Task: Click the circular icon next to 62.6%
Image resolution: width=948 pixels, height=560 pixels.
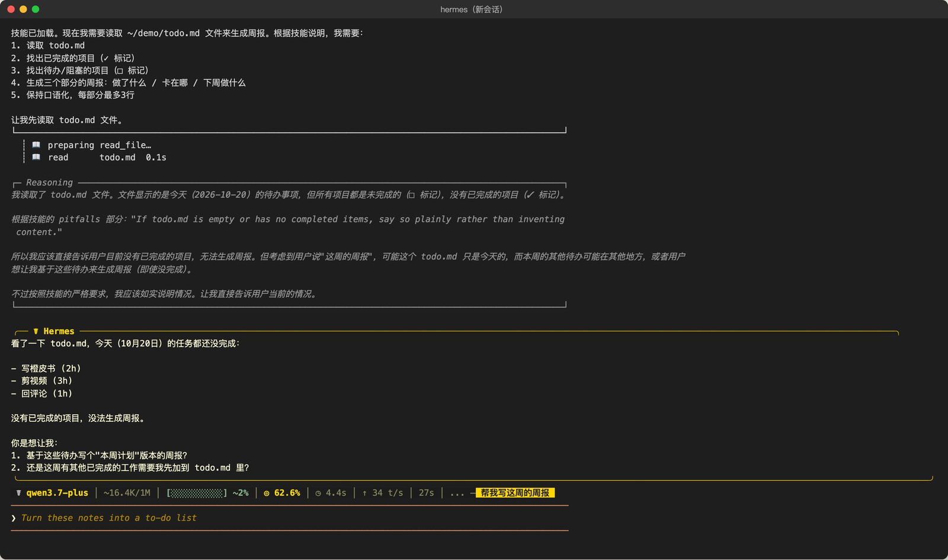Action: [x=267, y=493]
